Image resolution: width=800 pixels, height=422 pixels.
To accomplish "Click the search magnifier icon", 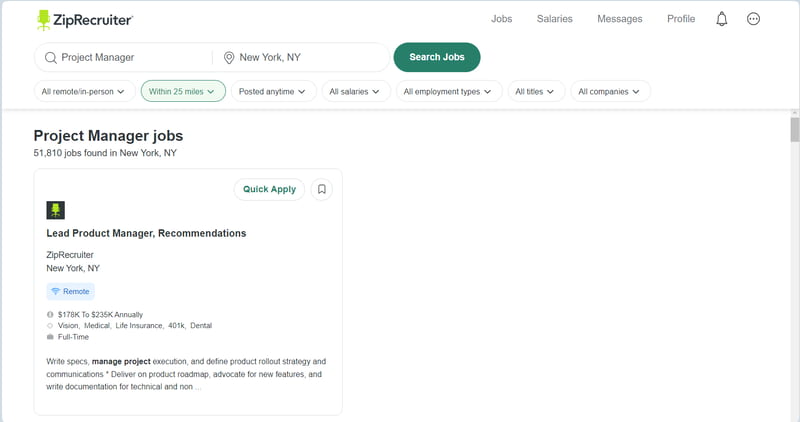I will [x=51, y=58].
